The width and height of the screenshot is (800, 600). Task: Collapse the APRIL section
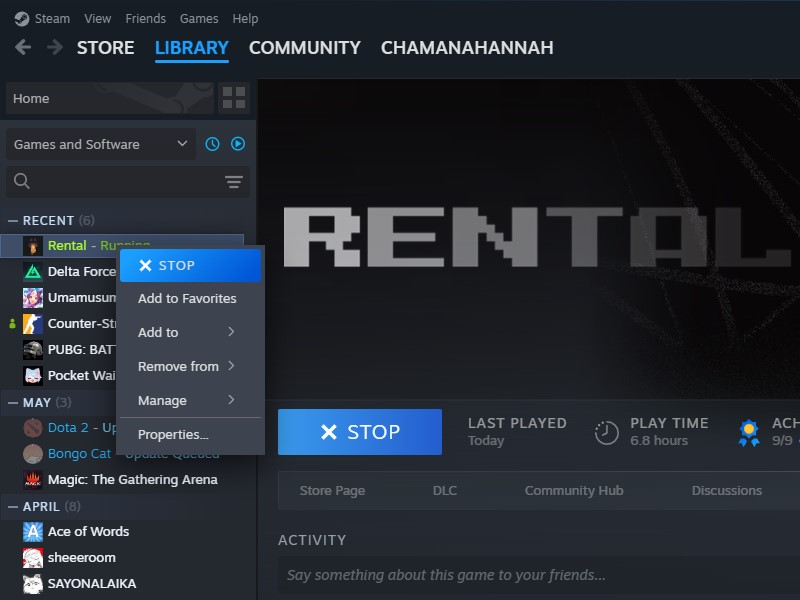pyautogui.click(x=13, y=507)
